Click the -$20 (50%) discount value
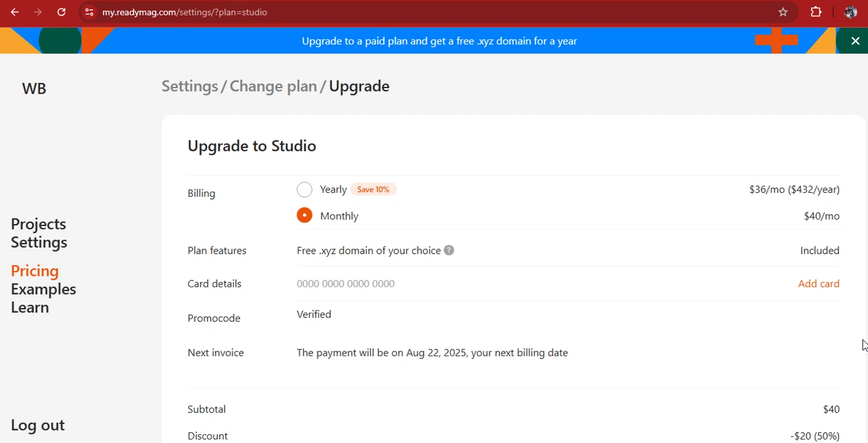 [815, 436]
